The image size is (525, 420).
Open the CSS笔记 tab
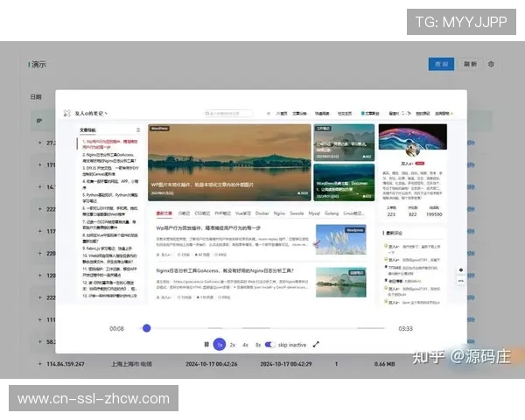coord(203,213)
